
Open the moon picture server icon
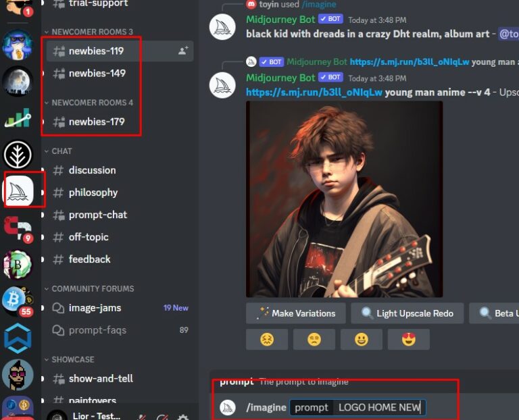click(x=18, y=81)
